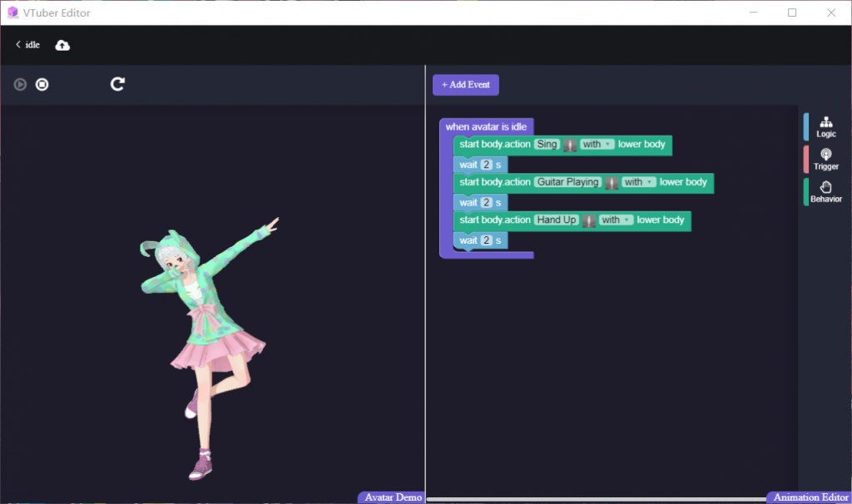Open the Behavior block category
Image resolution: width=852 pixels, height=504 pixels.
[x=825, y=192]
